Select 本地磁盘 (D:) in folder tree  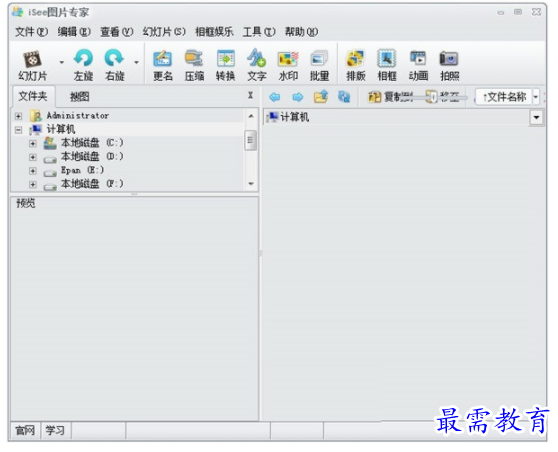[x=92, y=156]
